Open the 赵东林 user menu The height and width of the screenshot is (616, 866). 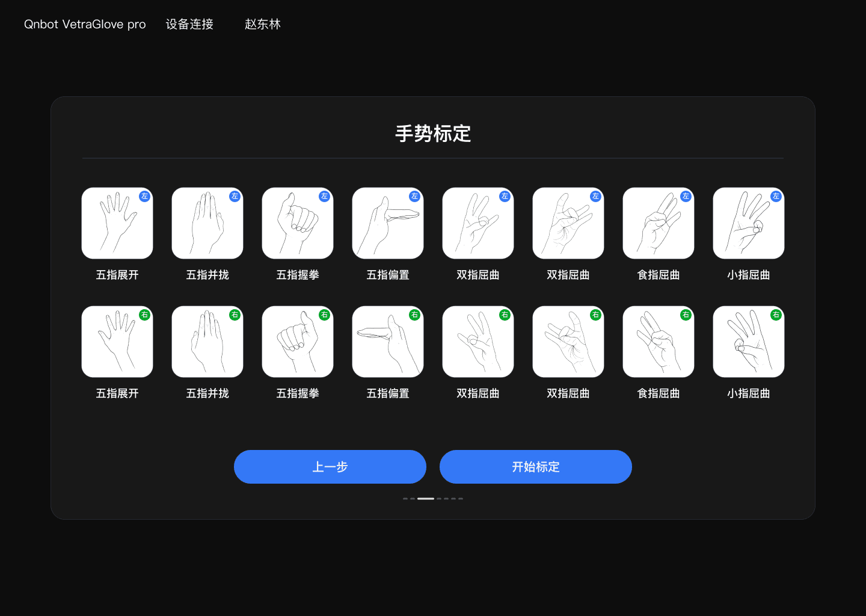tap(263, 24)
